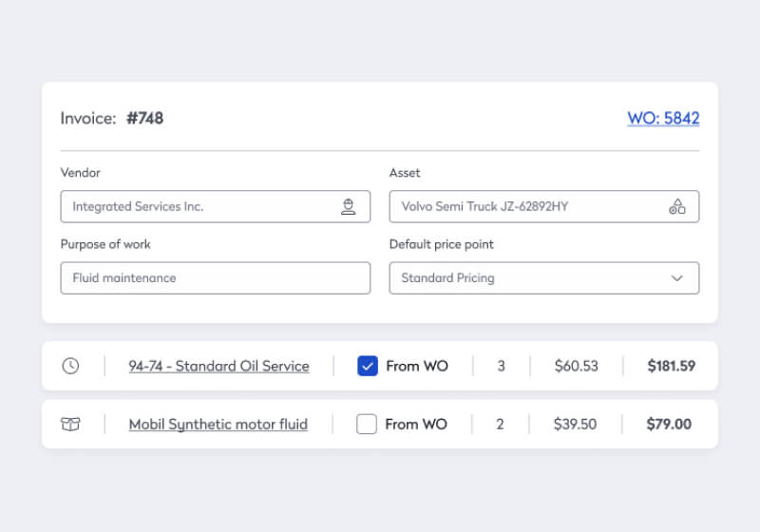Click the $39.50 unit price
This screenshot has height=532, width=760.
576,425
